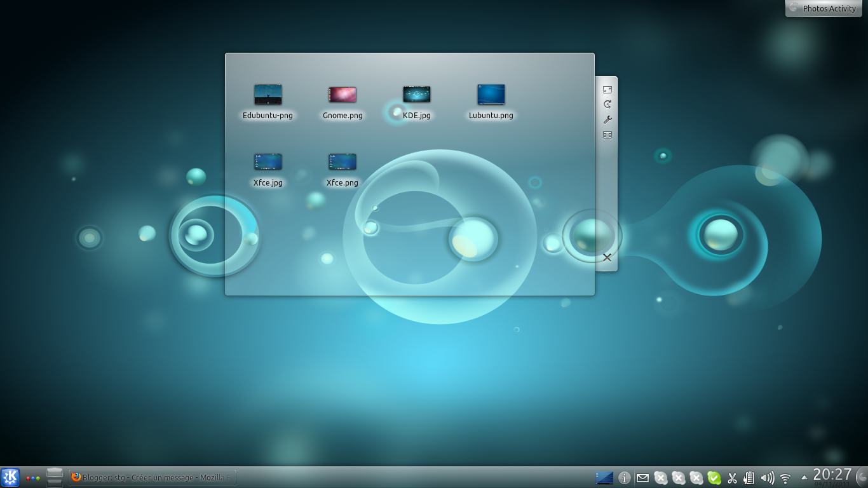The image size is (868, 488).
Task: Click the info notifications tray icon
Action: pos(625,477)
